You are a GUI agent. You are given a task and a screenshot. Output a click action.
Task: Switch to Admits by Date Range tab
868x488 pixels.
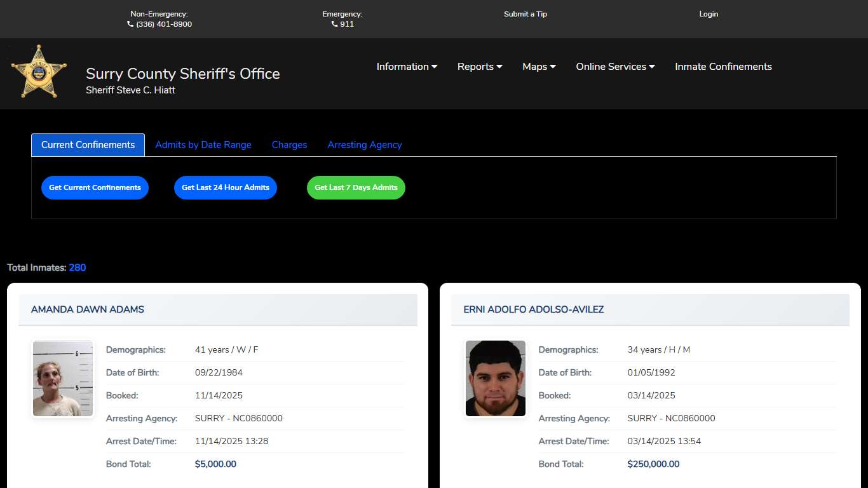tap(203, 145)
